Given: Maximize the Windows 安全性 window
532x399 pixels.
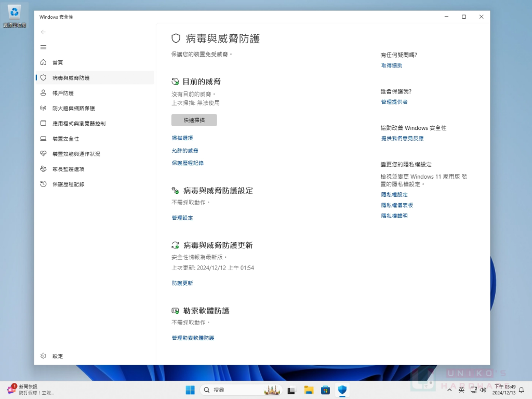Looking at the screenshot, I should pos(464,17).
